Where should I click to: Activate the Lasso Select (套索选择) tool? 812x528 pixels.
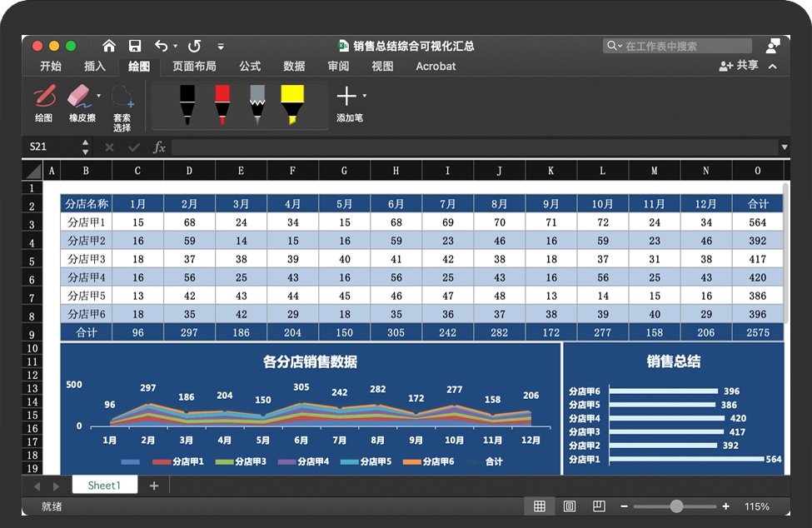[x=122, y=107]
